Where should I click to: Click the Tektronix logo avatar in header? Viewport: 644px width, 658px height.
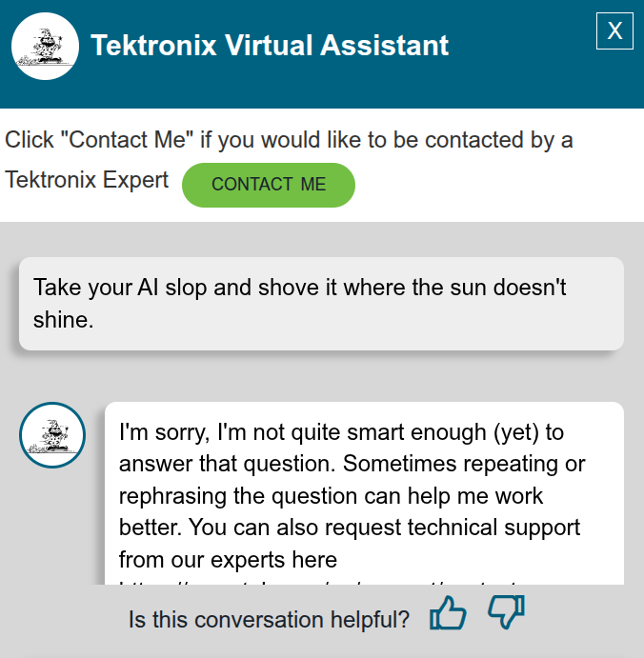pyautogui.click(x=45, y=46)
